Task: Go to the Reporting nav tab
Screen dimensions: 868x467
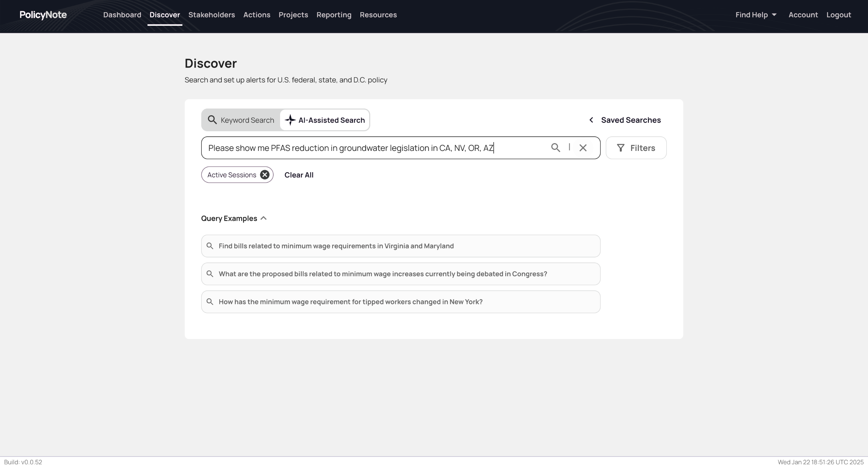Action: pyautogui.click(x=334, y=15)
